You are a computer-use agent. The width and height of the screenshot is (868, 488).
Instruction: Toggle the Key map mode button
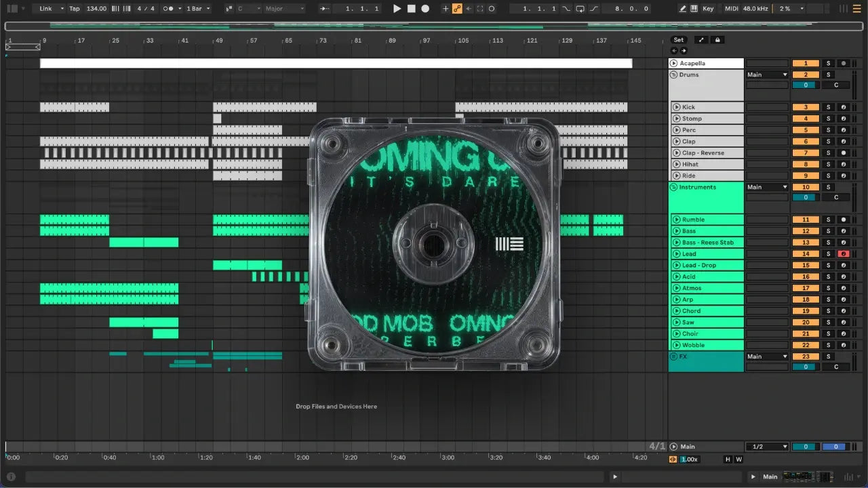[709, 9]
